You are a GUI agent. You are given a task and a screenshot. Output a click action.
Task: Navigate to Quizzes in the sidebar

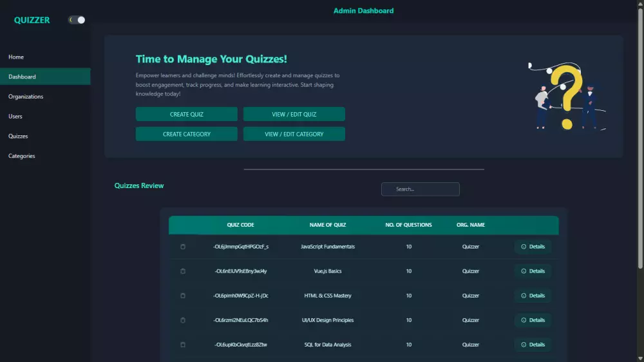coord(45,136)
